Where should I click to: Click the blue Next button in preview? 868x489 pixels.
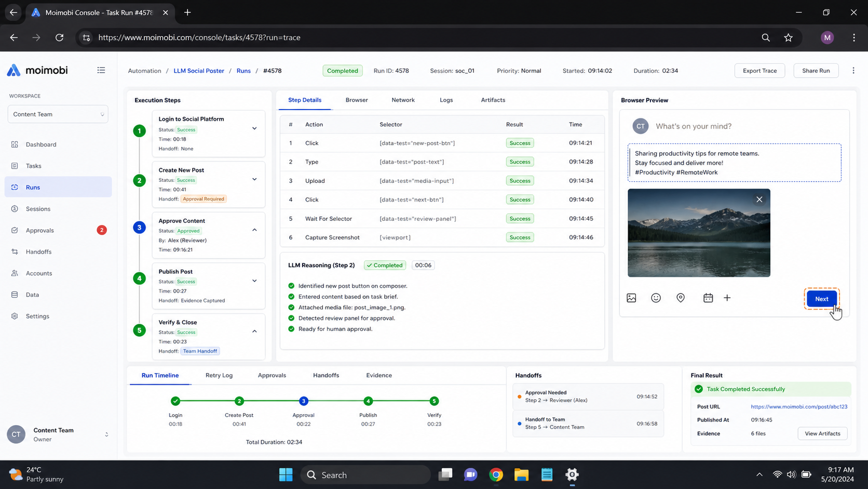[821, 299]
